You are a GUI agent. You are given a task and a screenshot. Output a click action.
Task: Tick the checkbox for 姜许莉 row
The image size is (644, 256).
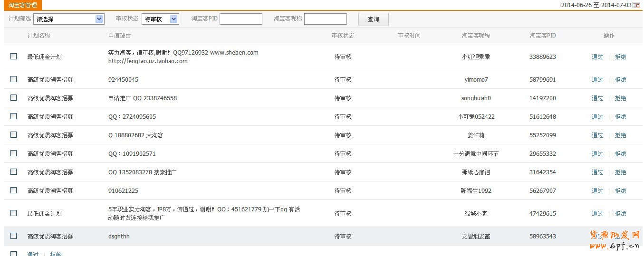point(13,135)
